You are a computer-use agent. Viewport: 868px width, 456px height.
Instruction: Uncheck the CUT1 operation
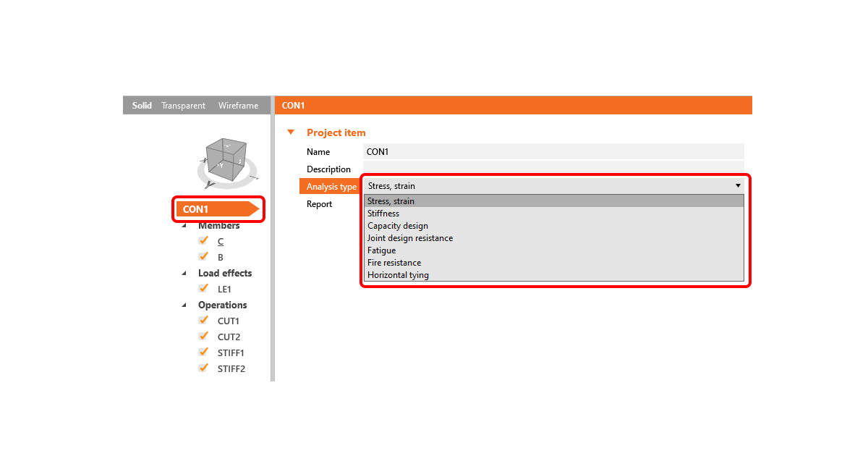click(203, 320)
